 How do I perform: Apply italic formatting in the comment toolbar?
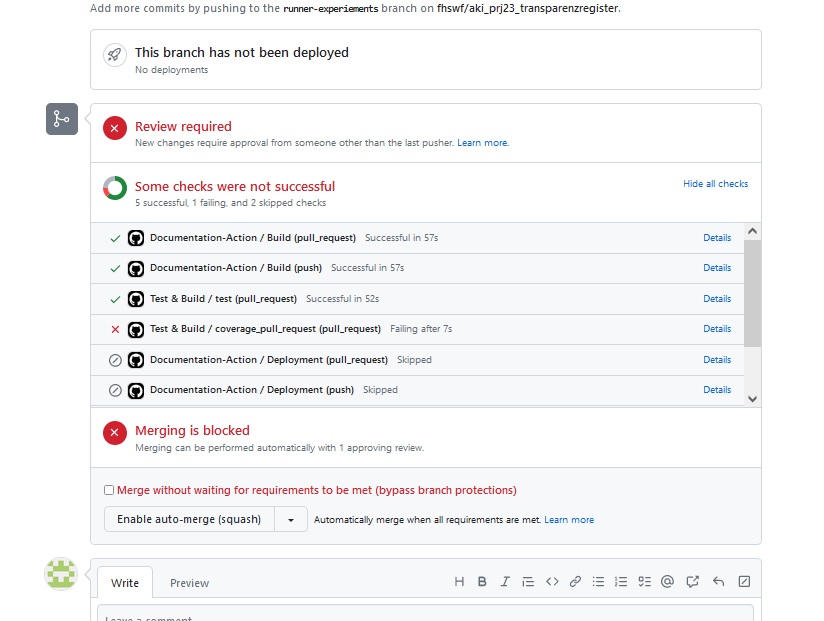[504, 581]
